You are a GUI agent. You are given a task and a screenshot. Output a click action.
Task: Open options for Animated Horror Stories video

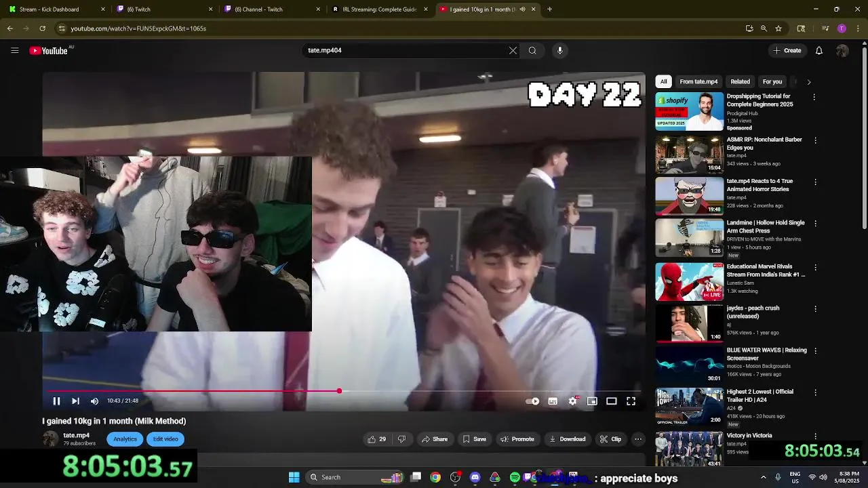click(x=815, y=182)
